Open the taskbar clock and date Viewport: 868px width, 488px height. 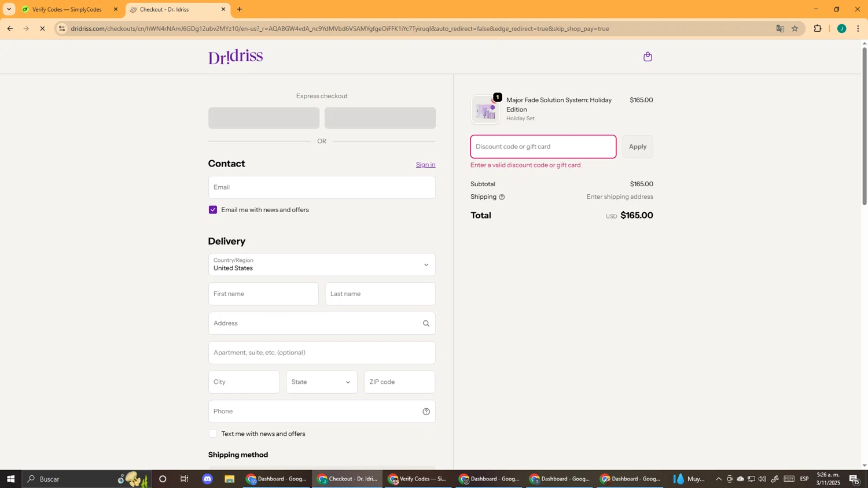click(828, 479)
